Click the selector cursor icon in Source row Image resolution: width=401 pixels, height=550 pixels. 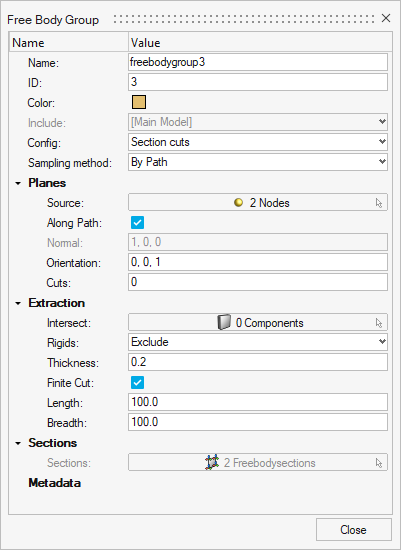click(379, 203)
